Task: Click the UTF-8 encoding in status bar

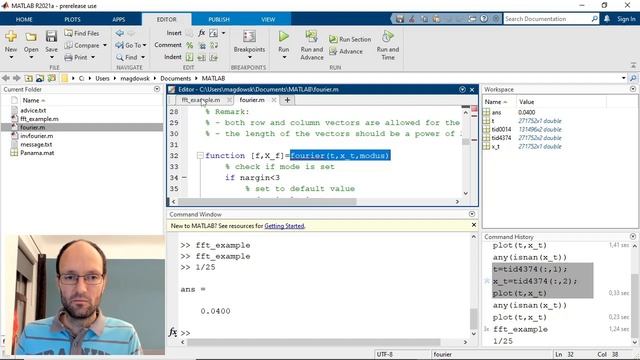Action: [385, 354]
